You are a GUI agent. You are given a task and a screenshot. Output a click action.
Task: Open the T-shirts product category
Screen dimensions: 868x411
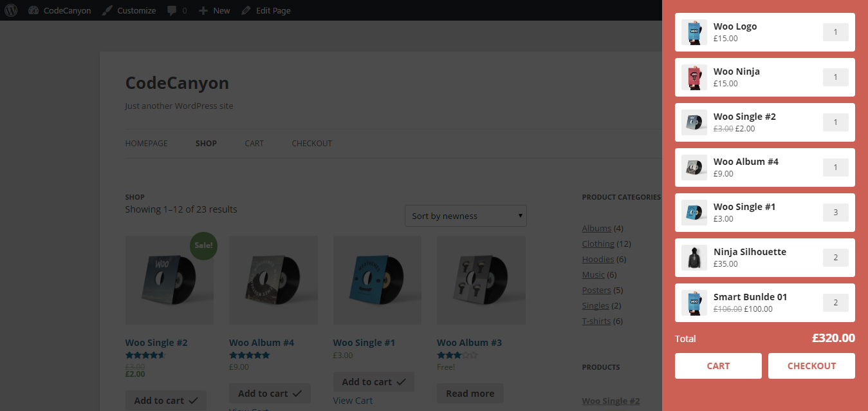click(x=596, y=321)
